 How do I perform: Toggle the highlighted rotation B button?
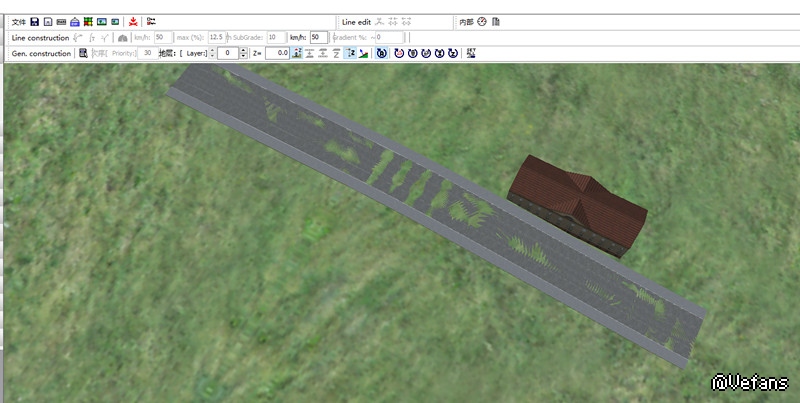[382, 53]
